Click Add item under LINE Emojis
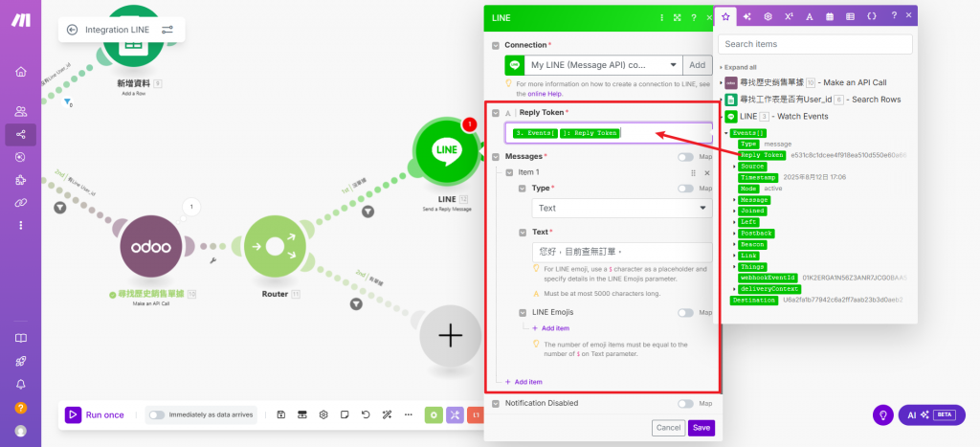The image size is (980, 447). (550, 328)
